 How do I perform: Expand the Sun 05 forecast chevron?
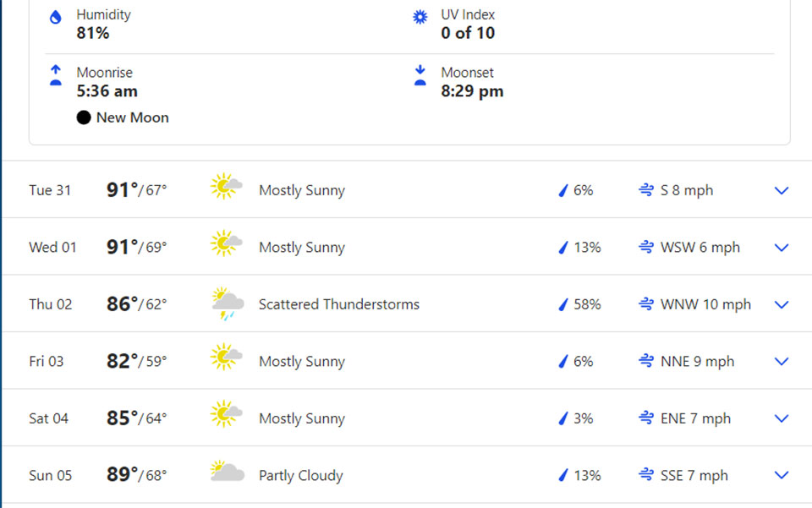click(x=782, y=475)
